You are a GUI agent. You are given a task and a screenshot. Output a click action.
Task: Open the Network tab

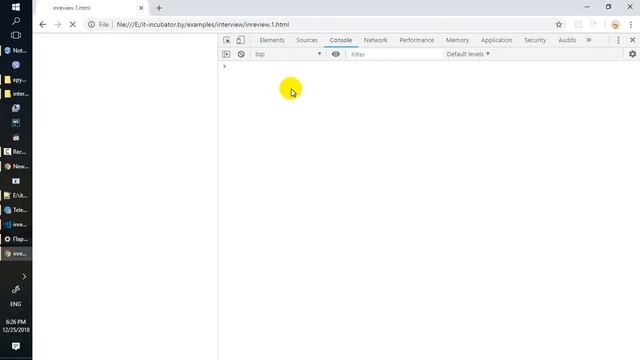pyautogui.click(x=376, y=40)
